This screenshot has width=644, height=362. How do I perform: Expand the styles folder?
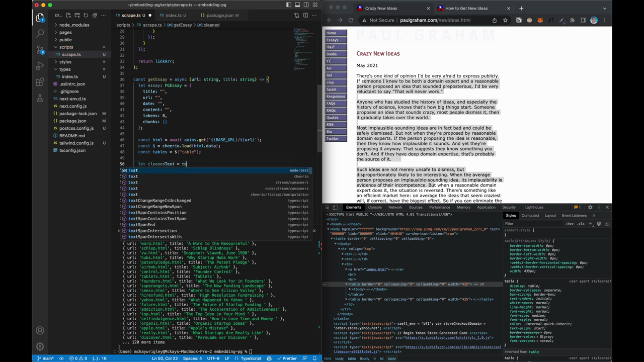65,62
